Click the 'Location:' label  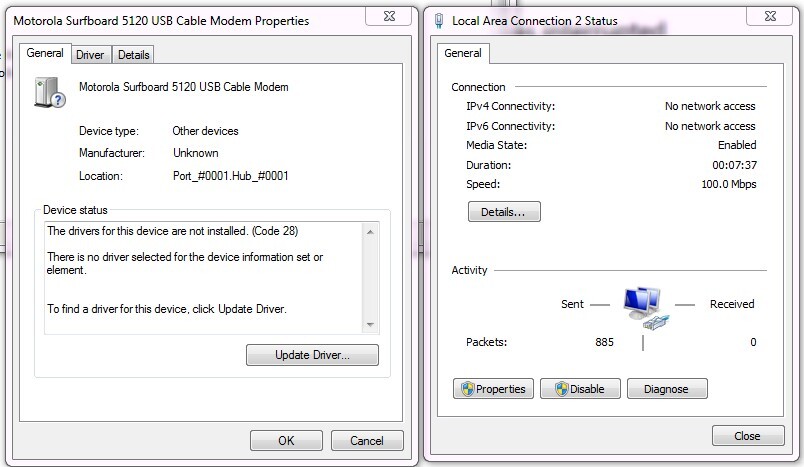pyautogui.click(x=100, y=176)
